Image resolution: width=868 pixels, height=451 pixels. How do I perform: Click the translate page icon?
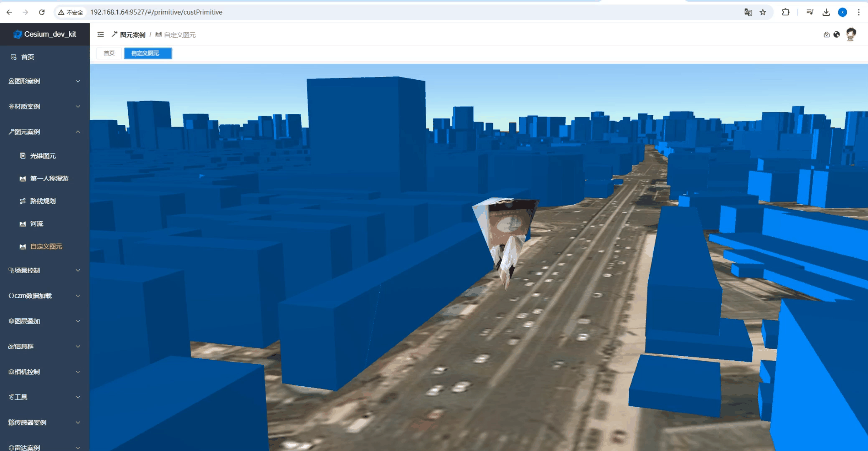(x=748, y=12)
